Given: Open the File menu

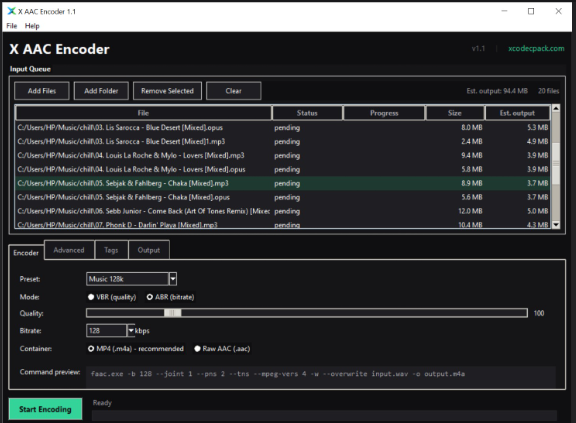Looking at the screenshot, I should (12, 26).
